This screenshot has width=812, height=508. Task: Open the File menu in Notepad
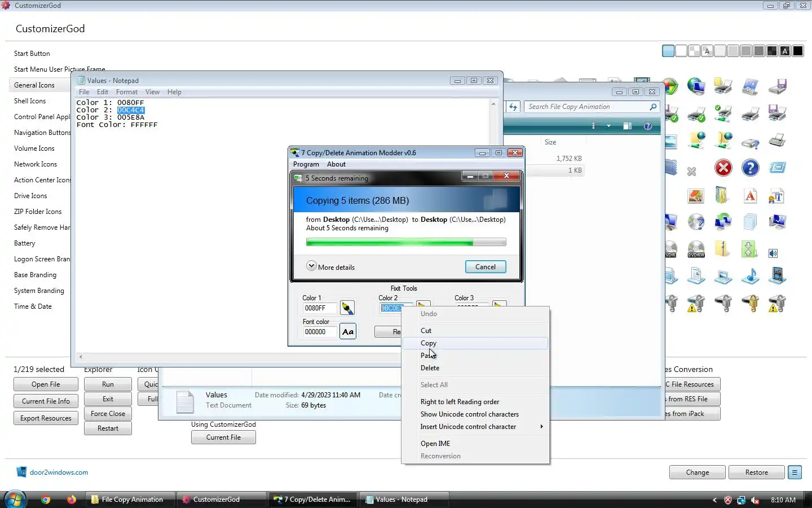tap(84, 92)
